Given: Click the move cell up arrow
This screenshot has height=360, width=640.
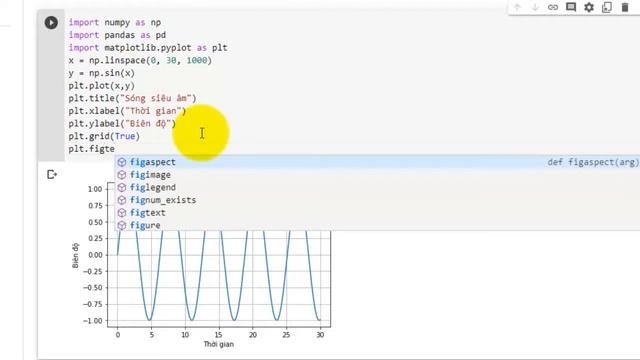Looking at the screenshot, I should tap(517, 7).
